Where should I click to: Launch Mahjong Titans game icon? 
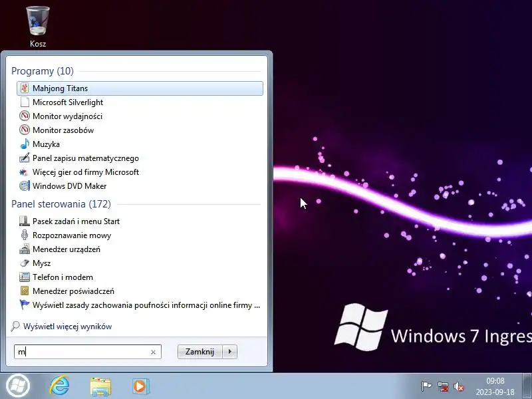point(25,88)
